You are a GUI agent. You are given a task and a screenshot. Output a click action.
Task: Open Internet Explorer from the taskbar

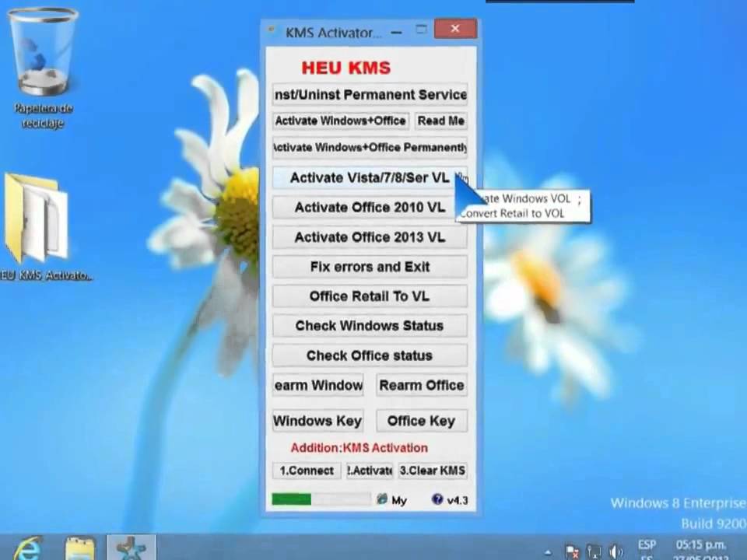29,548
